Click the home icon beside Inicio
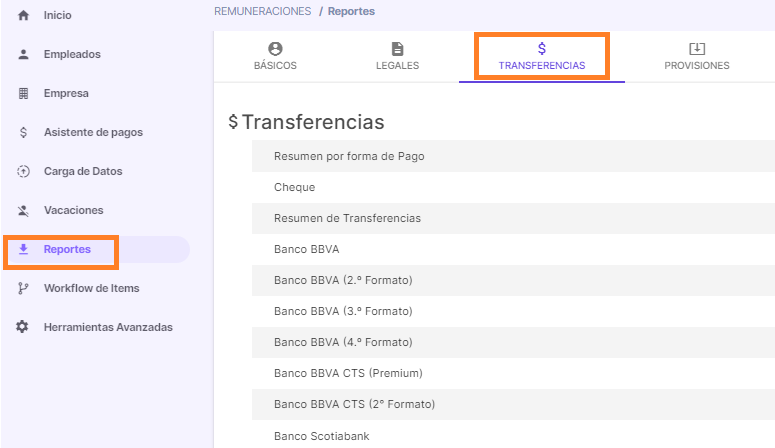The height and width of the screenshot is (448, 775). point(24,16)
